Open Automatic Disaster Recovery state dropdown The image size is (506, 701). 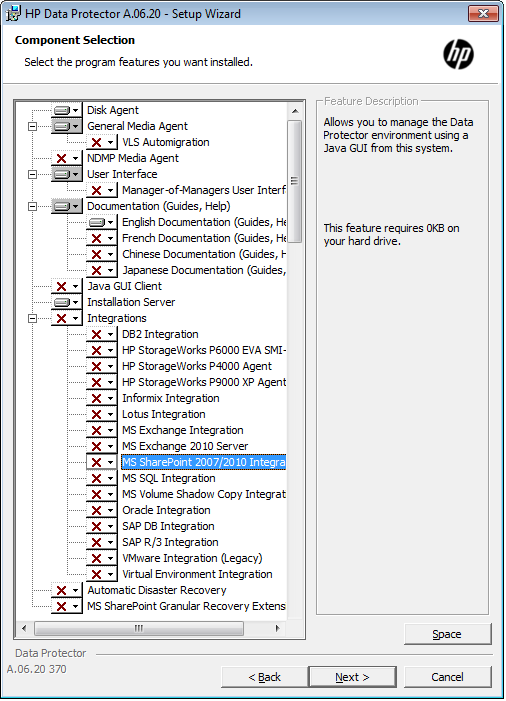[x=67, y=591]
